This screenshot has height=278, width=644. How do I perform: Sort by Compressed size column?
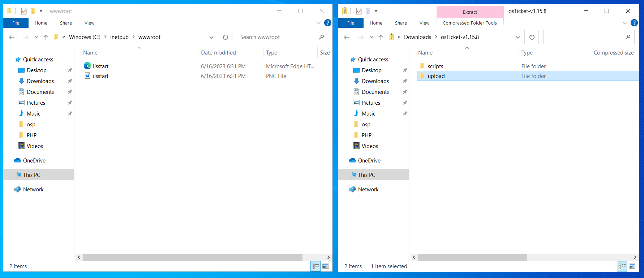(x=614, y=53)
